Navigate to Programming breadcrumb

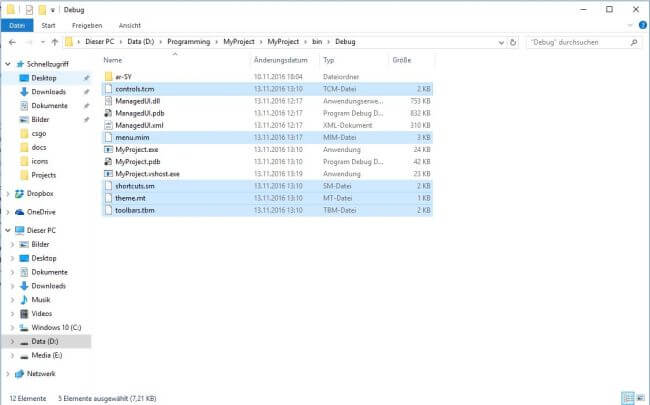189,42
